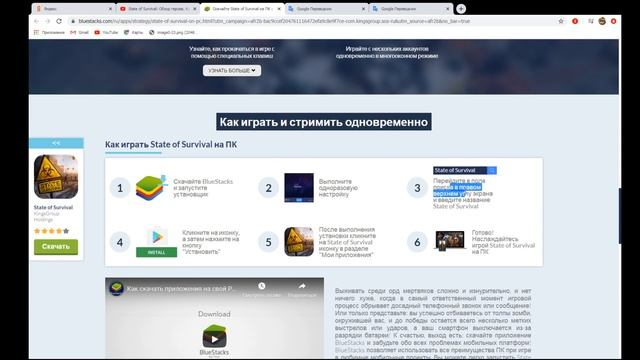
Task: Click the red extension icon beside the star
Action: click(575, 21)
